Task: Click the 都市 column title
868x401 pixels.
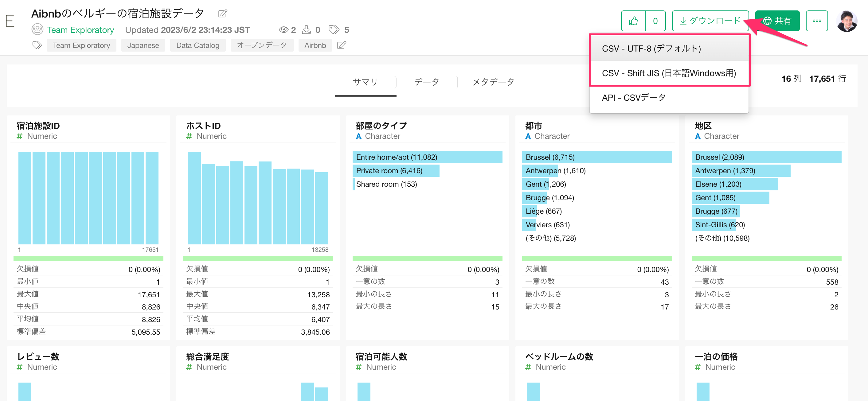Action: coord(534,126)
